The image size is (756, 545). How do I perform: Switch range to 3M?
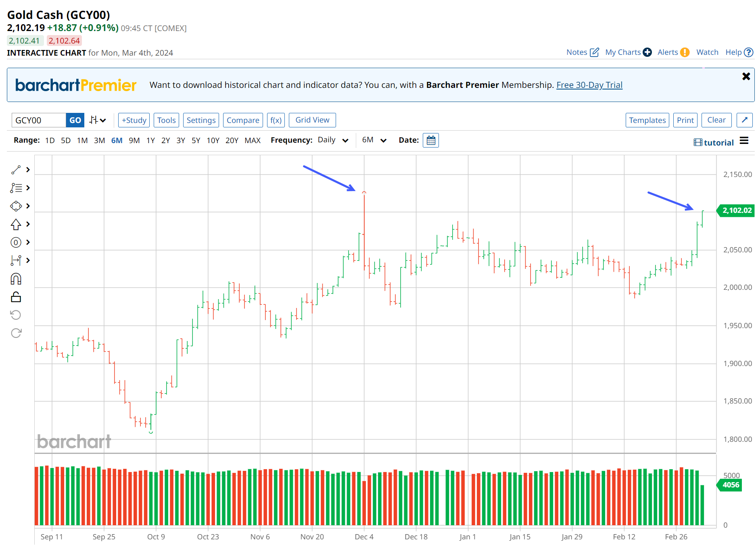coord(99,140)
